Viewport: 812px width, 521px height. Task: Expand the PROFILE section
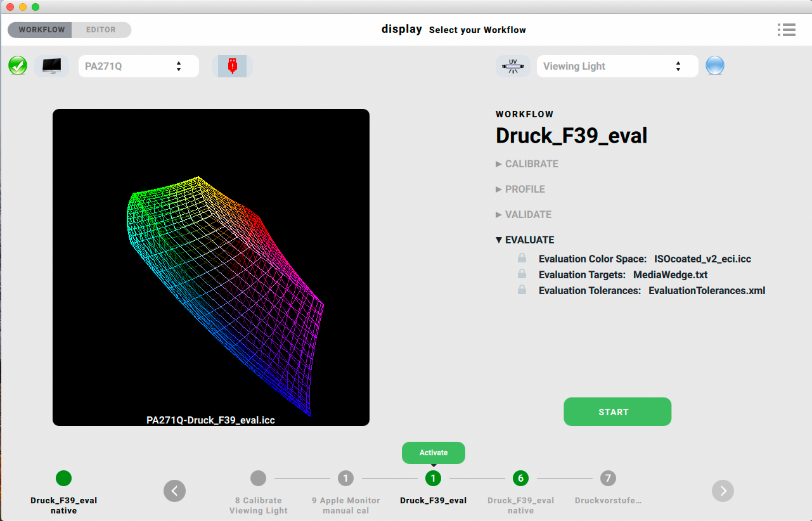point(520,189)
